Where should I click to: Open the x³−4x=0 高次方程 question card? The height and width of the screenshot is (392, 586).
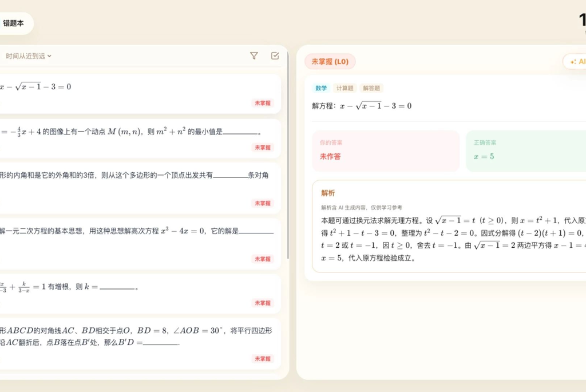[x=139, y=244]
